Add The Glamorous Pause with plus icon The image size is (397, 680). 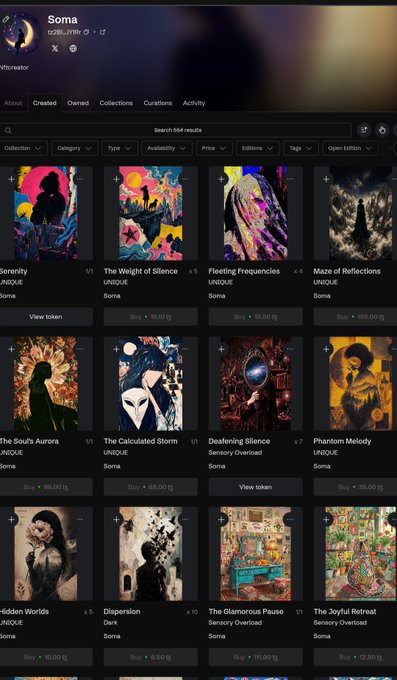coord(221,520)
